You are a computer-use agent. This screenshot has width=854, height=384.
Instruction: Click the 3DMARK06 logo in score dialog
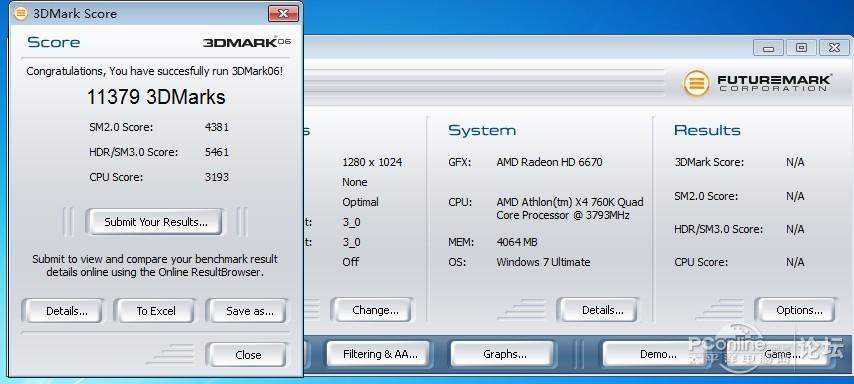(x=247, y=42)
